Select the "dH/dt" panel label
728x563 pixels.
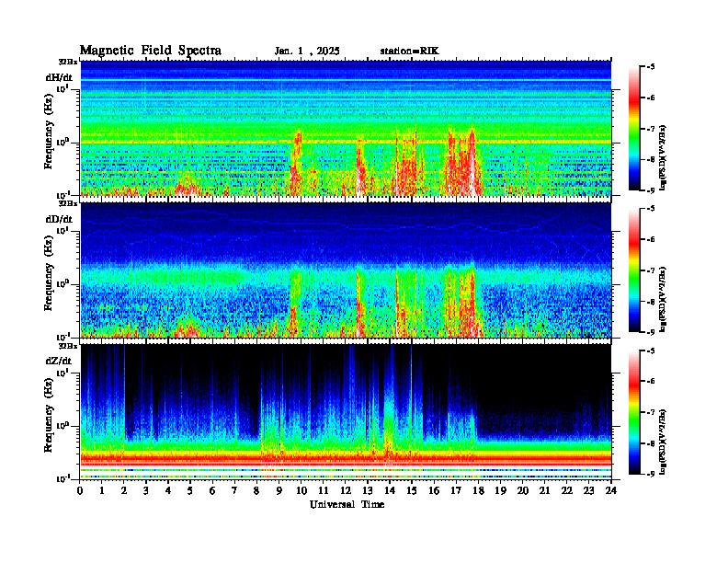coord(59,77)
